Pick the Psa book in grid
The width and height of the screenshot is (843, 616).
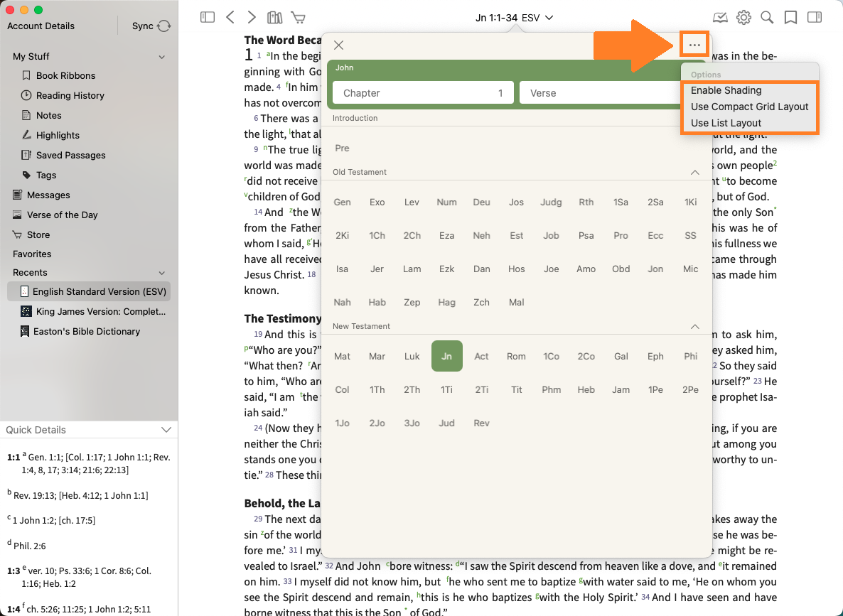(586, 235)
